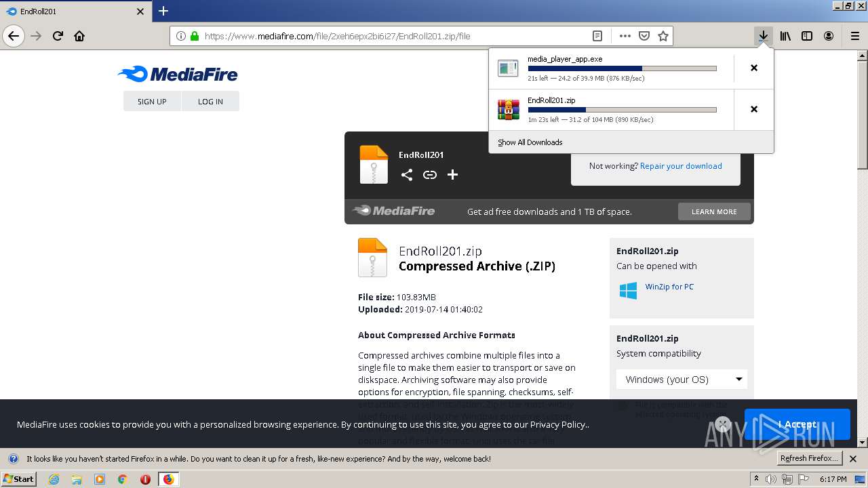Open Show All Downloads

[530, 142]
